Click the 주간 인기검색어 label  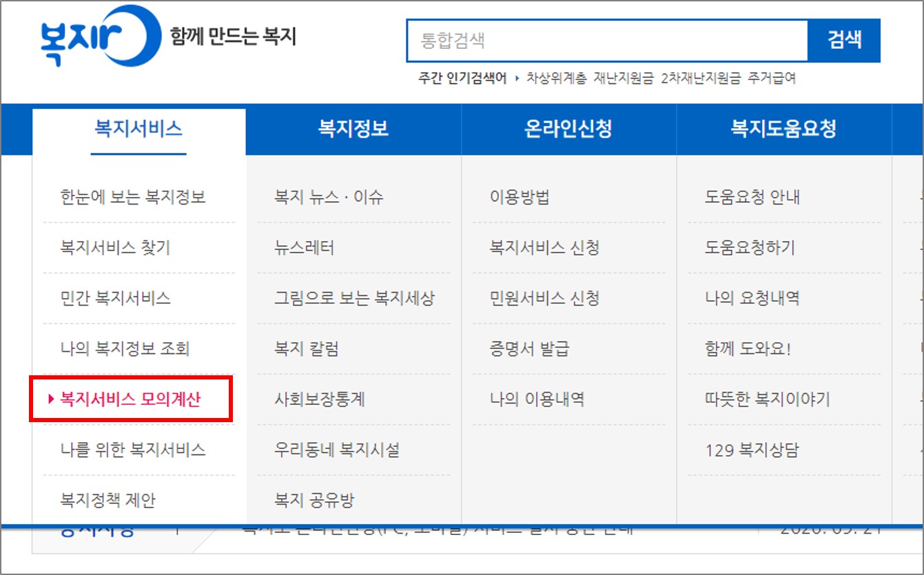pos(462,79)
